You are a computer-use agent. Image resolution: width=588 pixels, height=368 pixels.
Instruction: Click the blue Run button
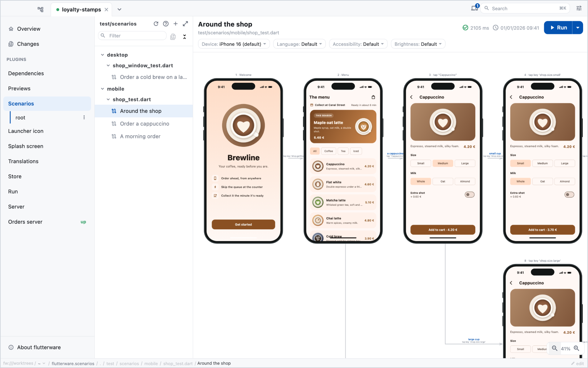click(558, 28)
